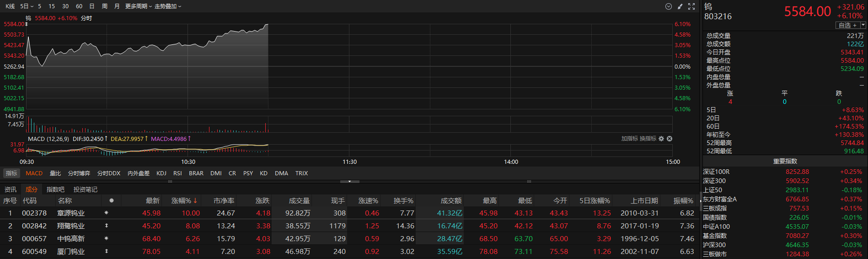Open MACD indicator settings gear
This screenshot has height=259, width=868.
pos(661,139)
